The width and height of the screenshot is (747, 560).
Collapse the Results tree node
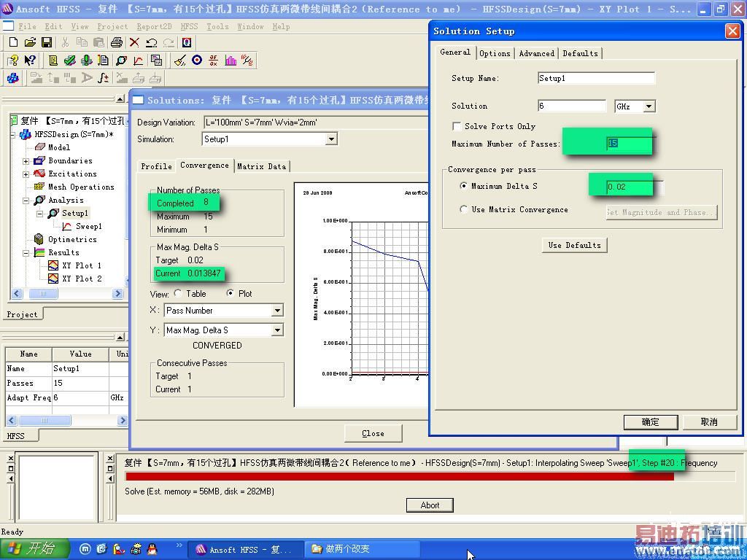pos(26,253)
